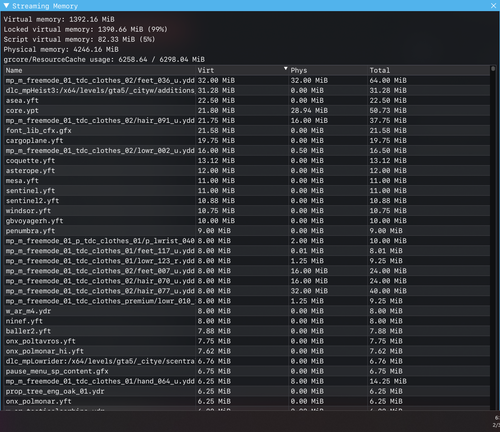
Task: Select the ninef.yft row
Action: [247, 321]
